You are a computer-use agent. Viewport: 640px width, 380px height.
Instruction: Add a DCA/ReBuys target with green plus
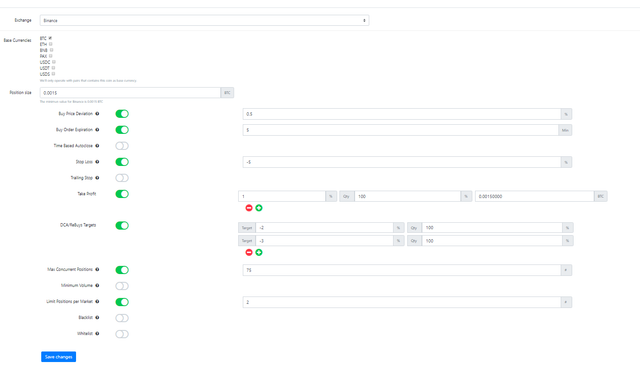click(x=259, y=253)
